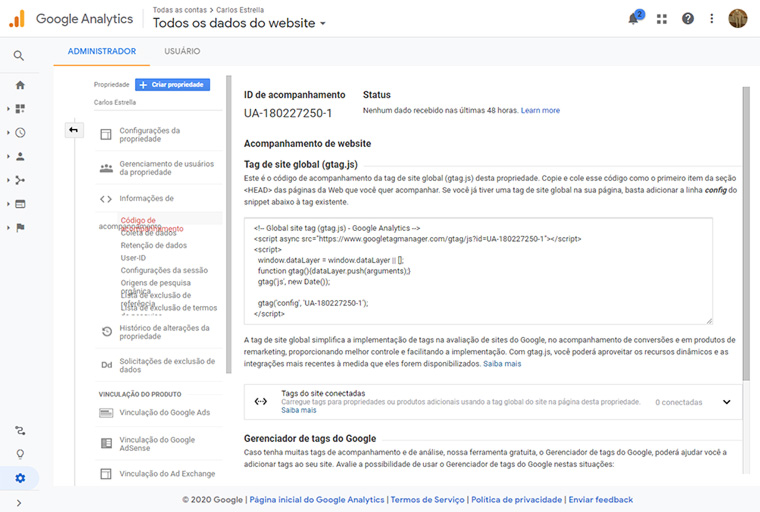Image resolution: width=760 pixels, height=512 pixels.
Task: Expand the left navigation with bottom chevron
Action: [x=19, y=503]
